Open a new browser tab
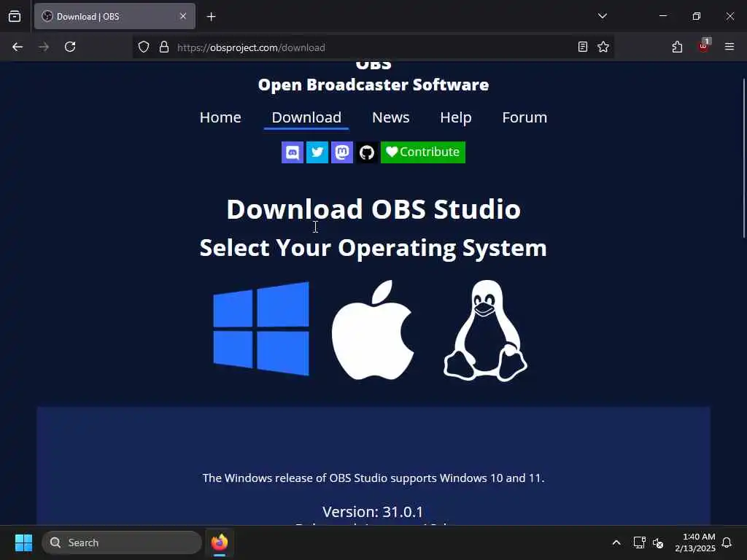The image size is (747, 560). coord(212,17)
